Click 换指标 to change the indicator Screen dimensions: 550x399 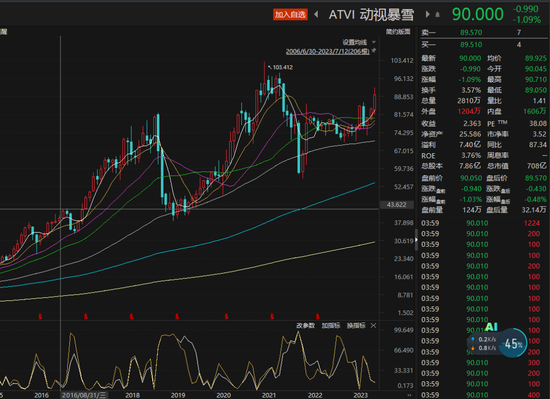point(356,325)
